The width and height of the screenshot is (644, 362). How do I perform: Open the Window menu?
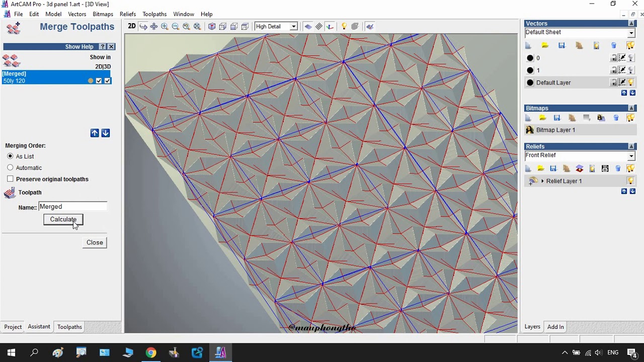click(184, 14)
